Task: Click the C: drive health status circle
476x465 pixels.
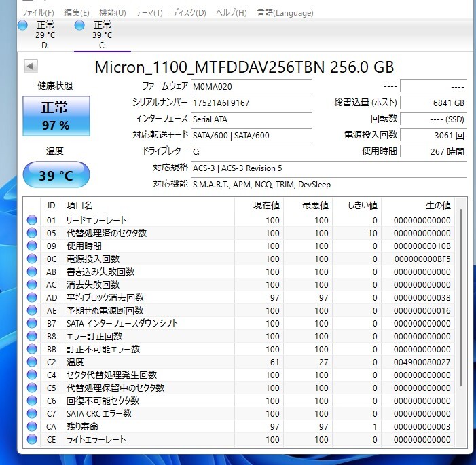Action: point(79,25)
